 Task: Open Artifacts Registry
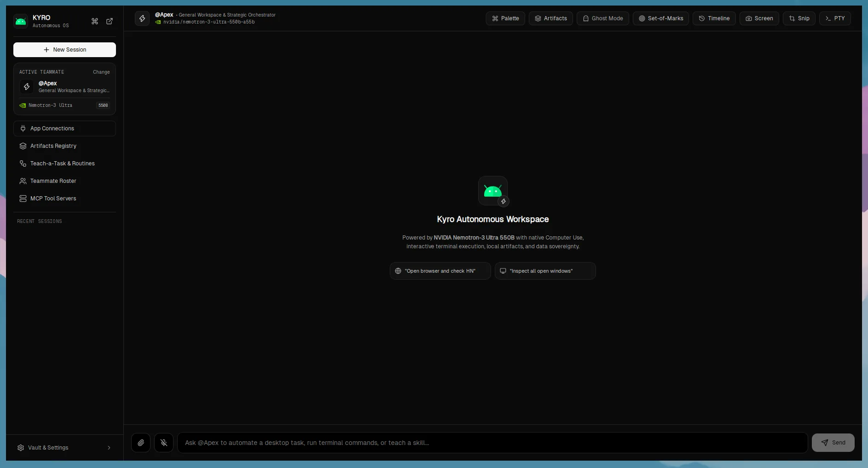[x=64, y=146]
